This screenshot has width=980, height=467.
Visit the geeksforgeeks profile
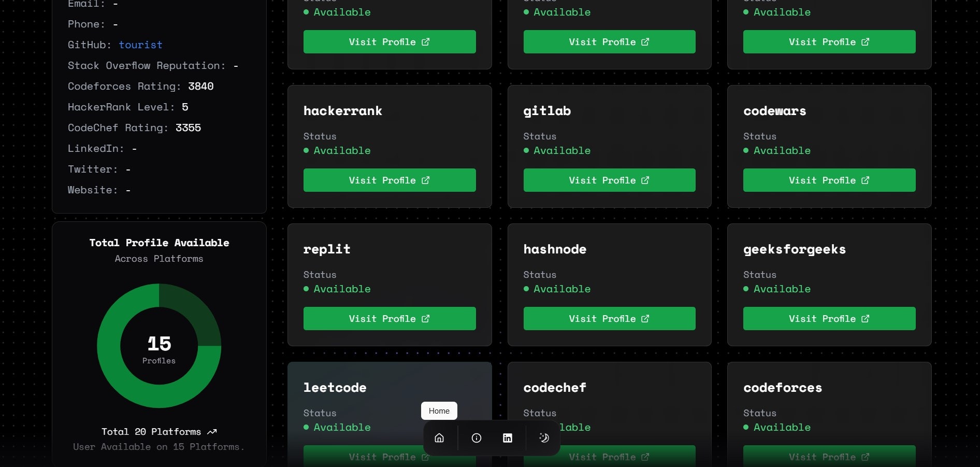coord(829,318)
